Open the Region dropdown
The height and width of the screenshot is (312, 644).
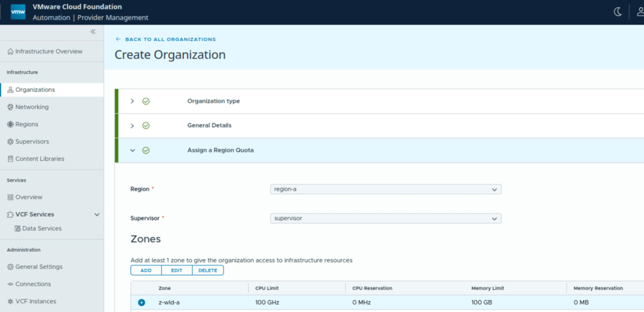385,189
